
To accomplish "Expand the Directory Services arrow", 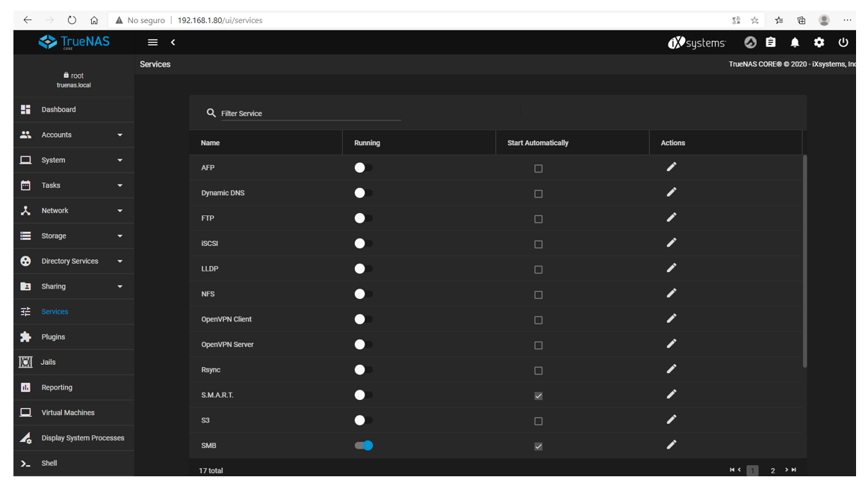I will pos(120,261).
